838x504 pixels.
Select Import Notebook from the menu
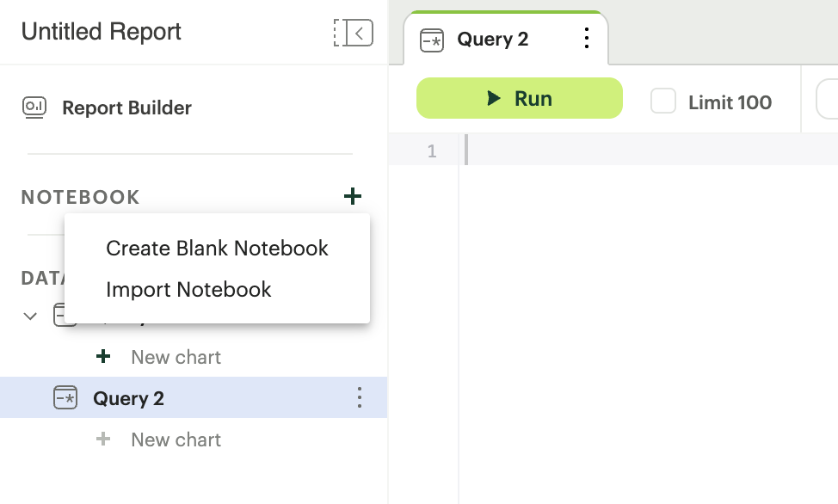(188, 290)
